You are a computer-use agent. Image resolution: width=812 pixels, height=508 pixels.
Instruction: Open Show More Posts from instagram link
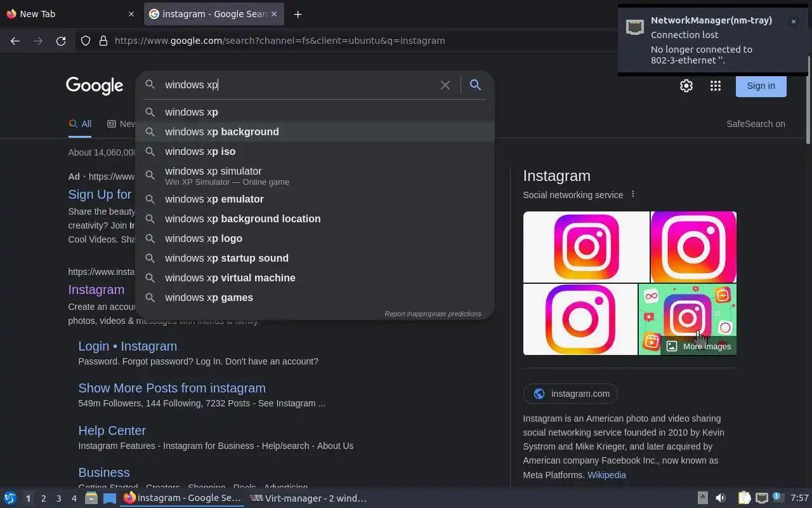point(172,388)
